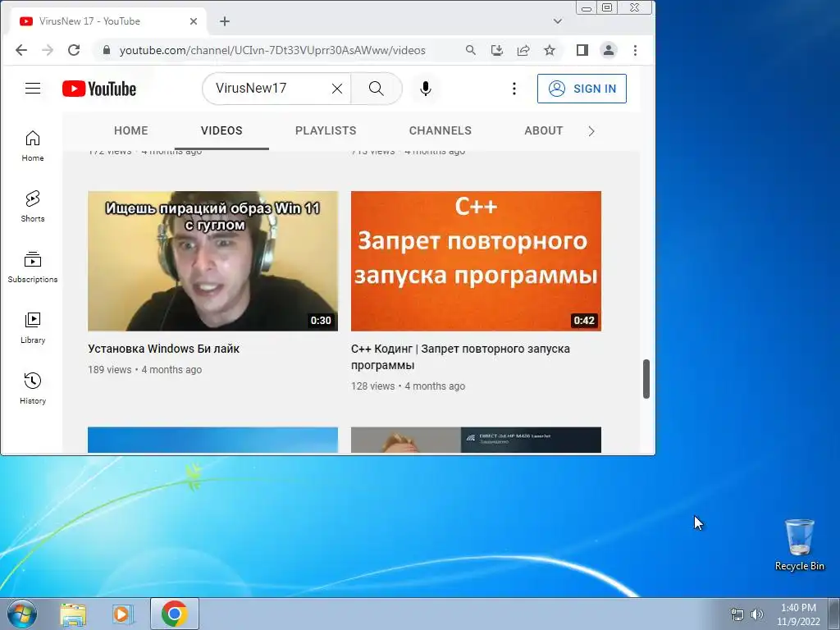Select the VirusNew 17 - YouTube tab
This screenshot has width=840, height=630.
[107, 21]
